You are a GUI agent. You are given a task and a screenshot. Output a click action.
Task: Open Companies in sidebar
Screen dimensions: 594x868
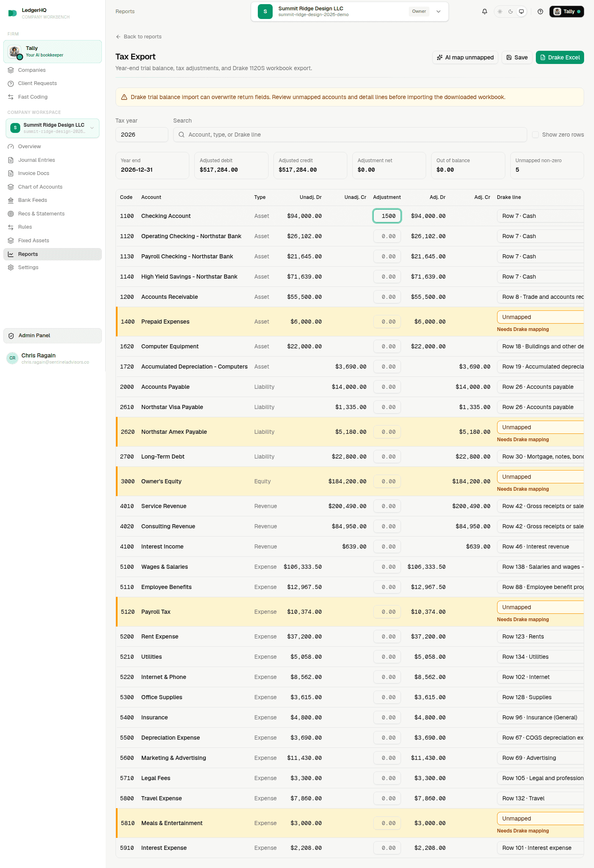pos(52,70)
